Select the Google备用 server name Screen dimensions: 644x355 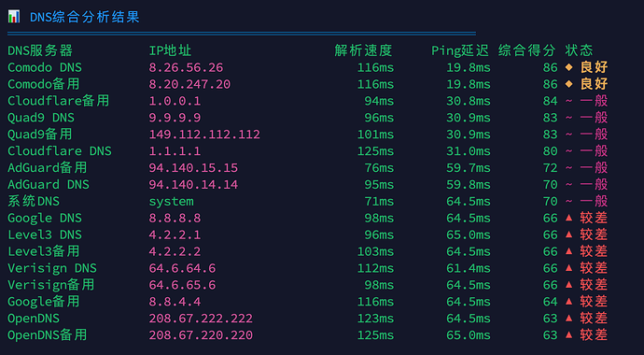tap(44, 302)
